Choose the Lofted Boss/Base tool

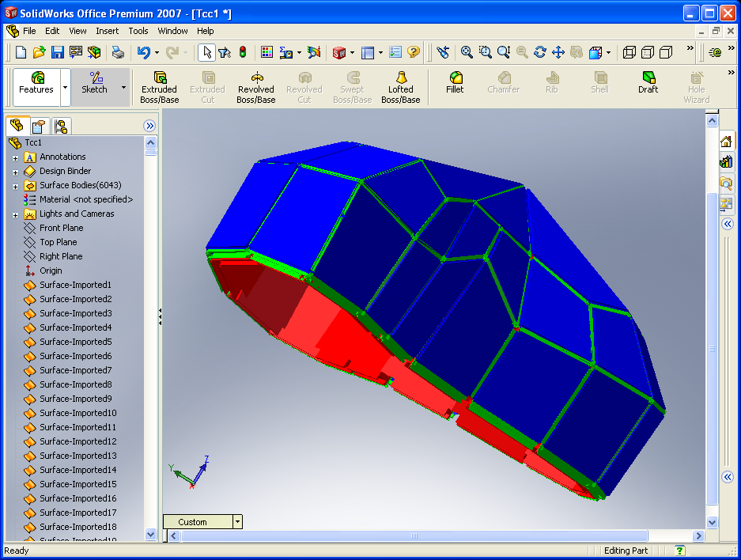click(400, 87)
